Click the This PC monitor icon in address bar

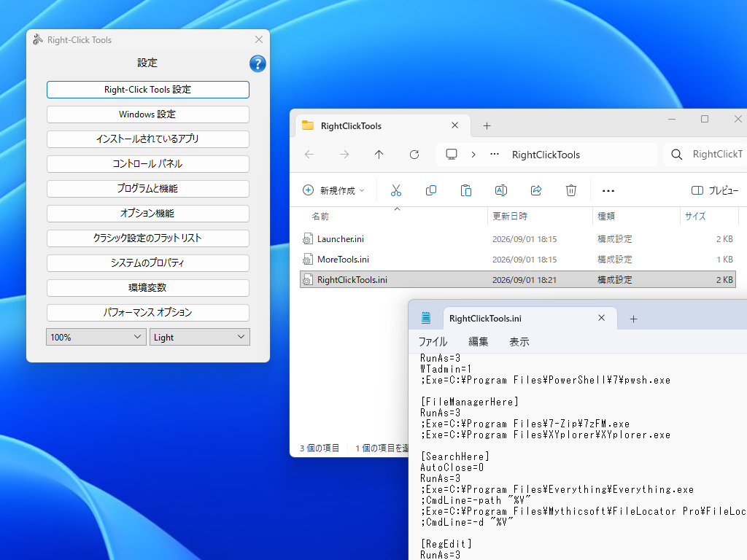pos(451,155)
